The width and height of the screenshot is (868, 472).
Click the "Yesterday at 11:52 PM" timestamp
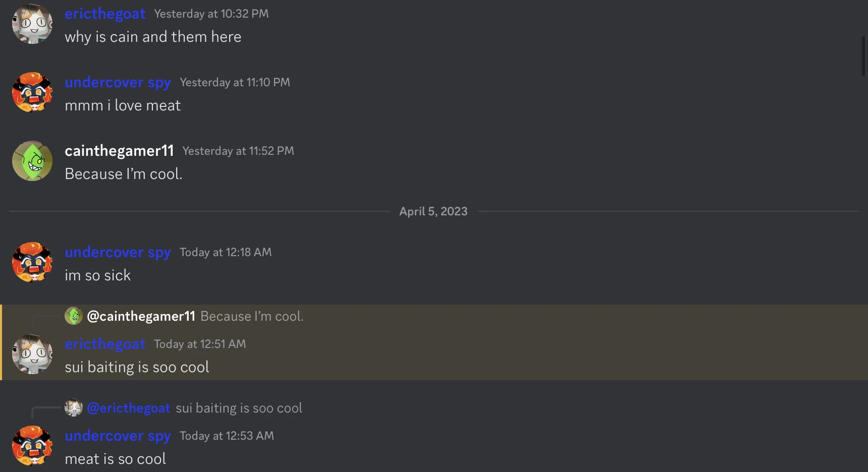238,151
